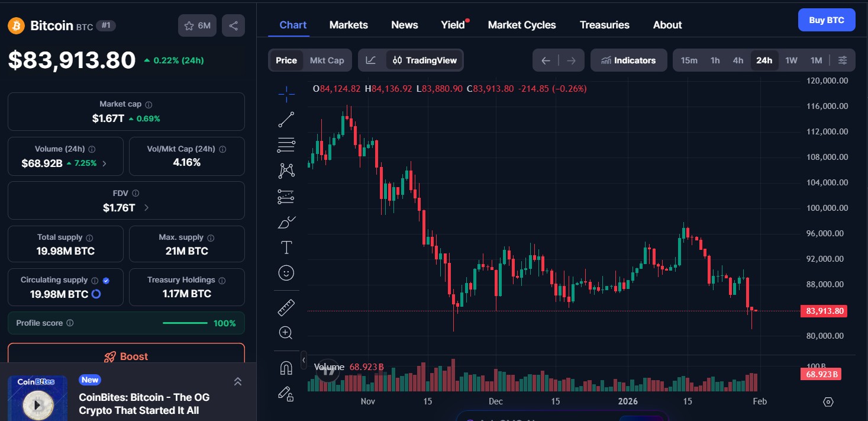Click the Boost button
The height and width of the screenshot is (421, 868).
(x=126, y=356)
